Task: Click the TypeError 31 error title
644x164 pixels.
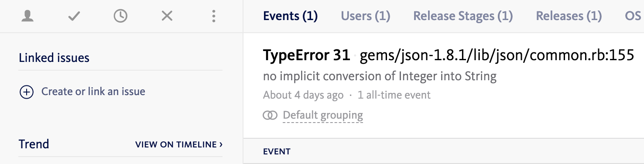Action: coord(307,55)
